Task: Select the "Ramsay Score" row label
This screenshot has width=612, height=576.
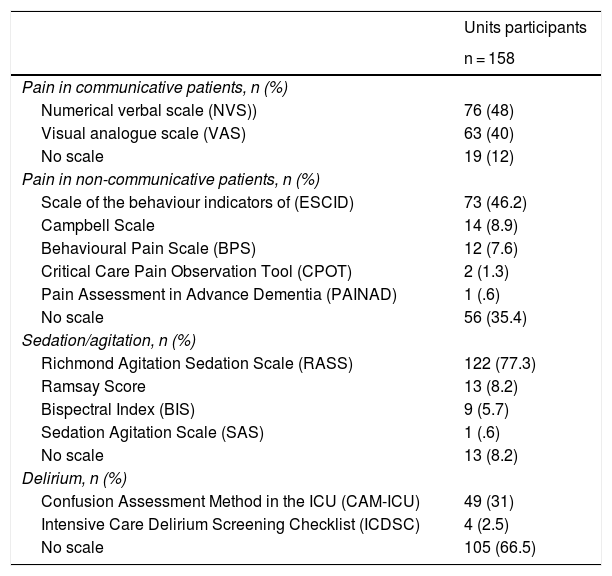Action: pyautogui.click(x=93, y=386)
